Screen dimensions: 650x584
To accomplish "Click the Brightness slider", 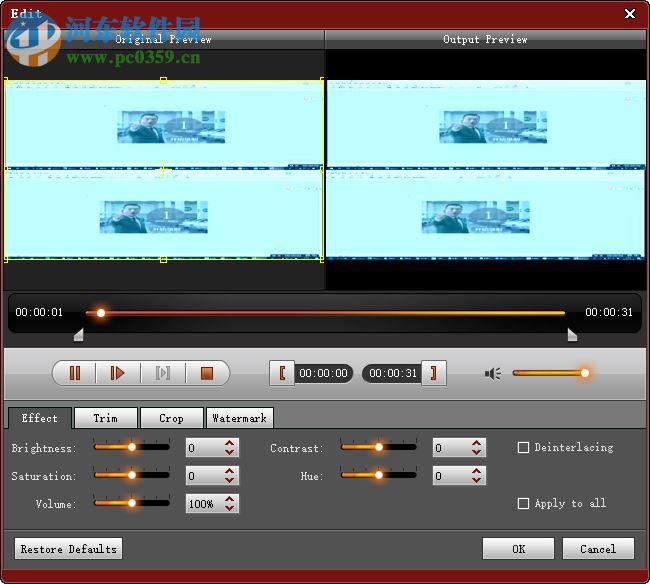I will (x=132, y=447).
